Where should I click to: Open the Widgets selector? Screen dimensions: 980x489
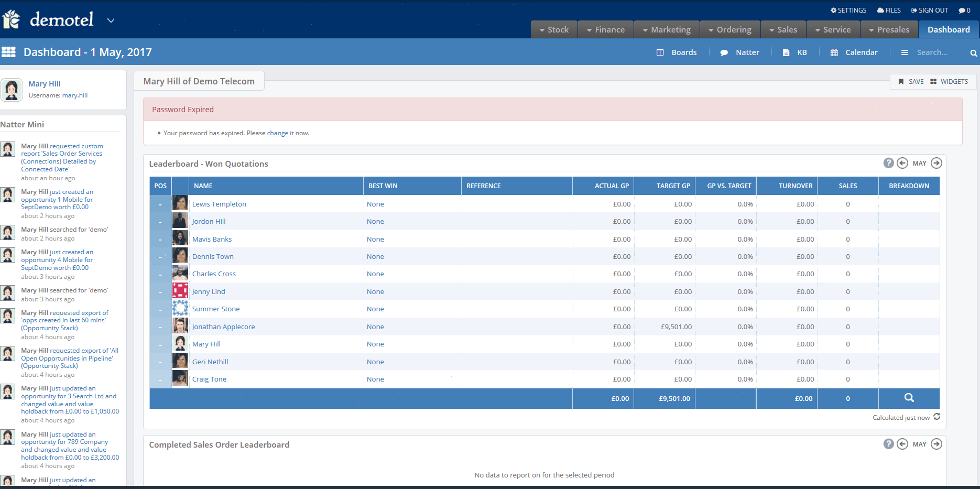click(949, 81)
